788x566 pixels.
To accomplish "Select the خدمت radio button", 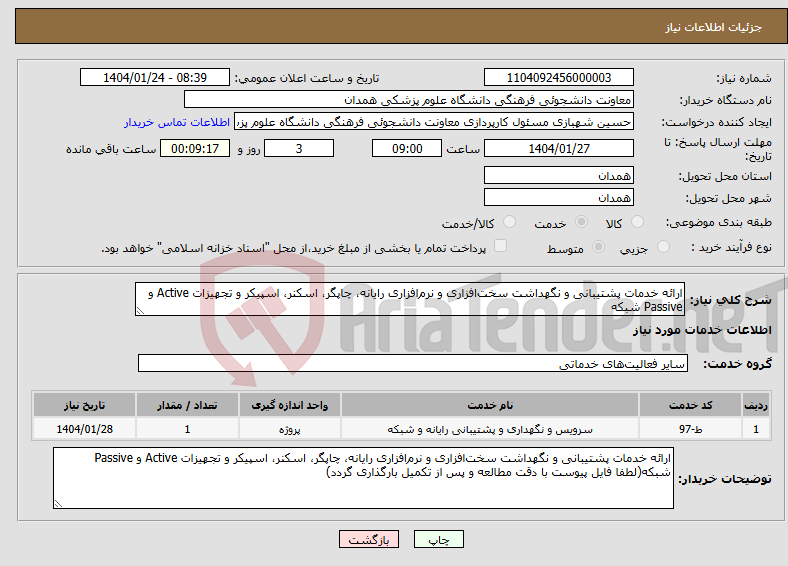I will [581, 222].
